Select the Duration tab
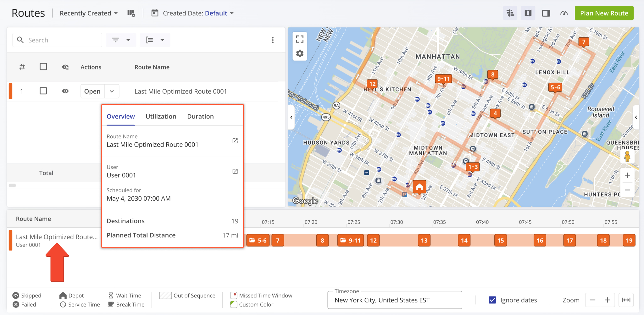Screen dimensions: 644x315 (200, 116)
